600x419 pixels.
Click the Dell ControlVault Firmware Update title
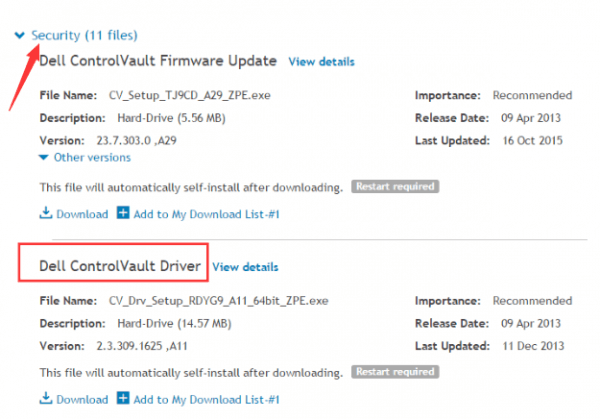158,61
